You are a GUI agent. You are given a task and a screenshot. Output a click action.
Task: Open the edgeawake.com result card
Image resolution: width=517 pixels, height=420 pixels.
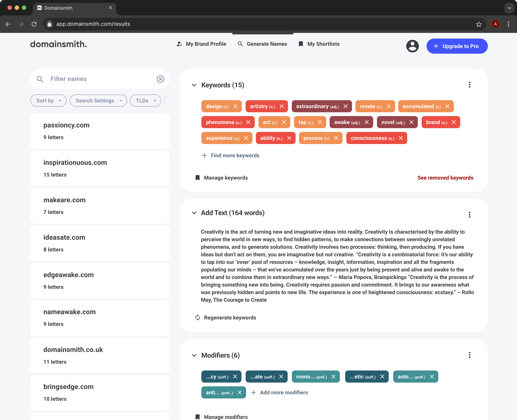point(100,281)
